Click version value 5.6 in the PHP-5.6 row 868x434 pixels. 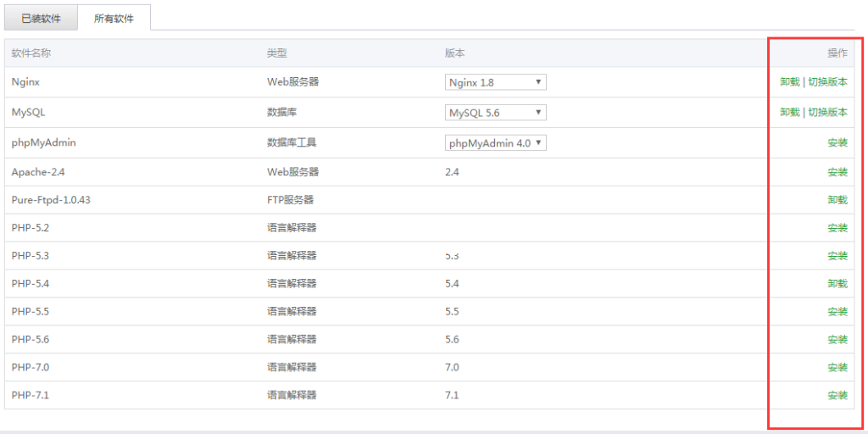pos(452,339)
